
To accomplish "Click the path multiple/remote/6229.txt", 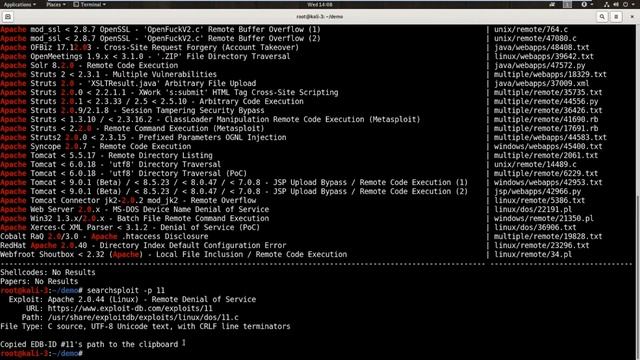I will [x=546, y=173].
